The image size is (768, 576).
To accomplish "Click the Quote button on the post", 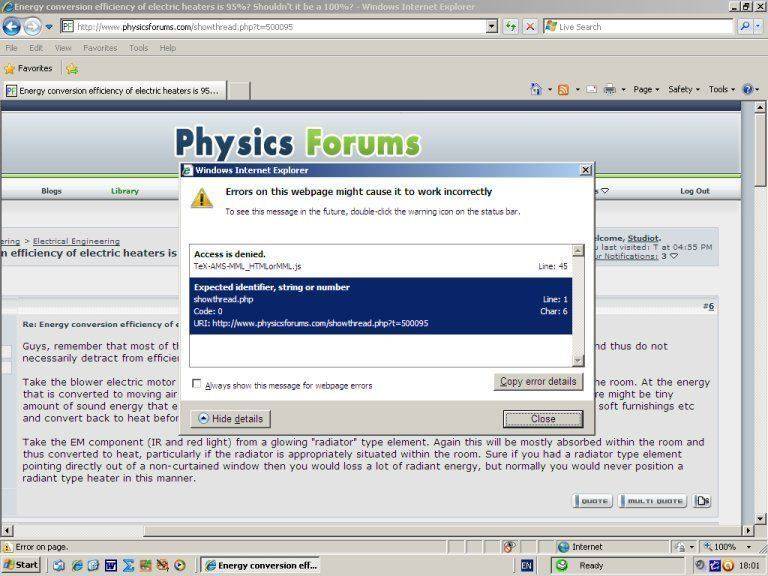I will (593, 501).
